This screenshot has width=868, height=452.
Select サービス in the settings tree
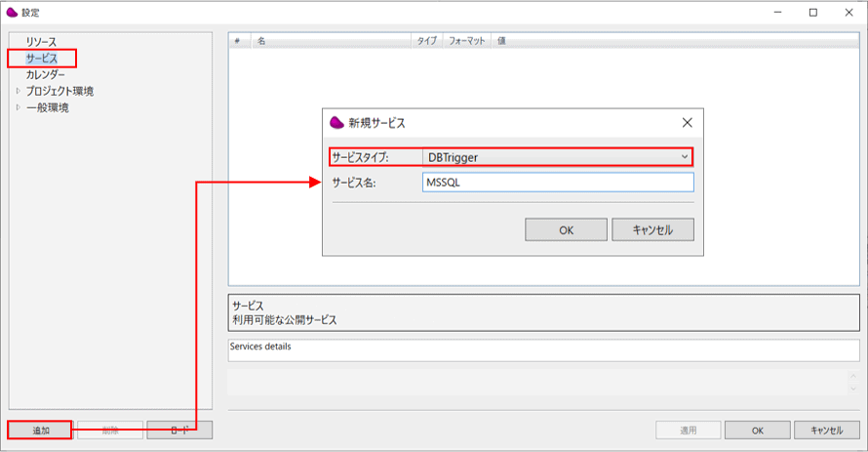click(x=42, y=59)
